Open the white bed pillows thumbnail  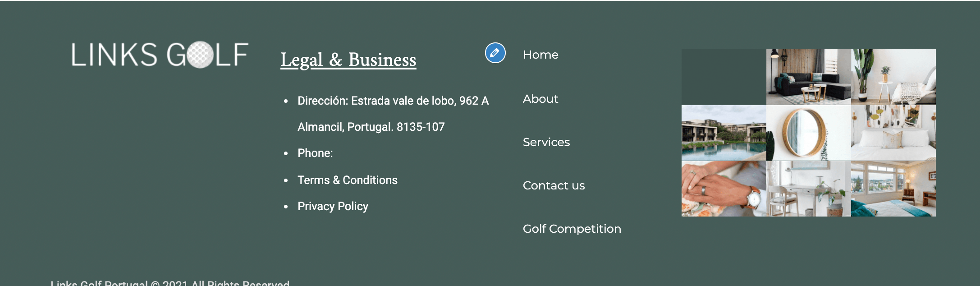[893, 133]
